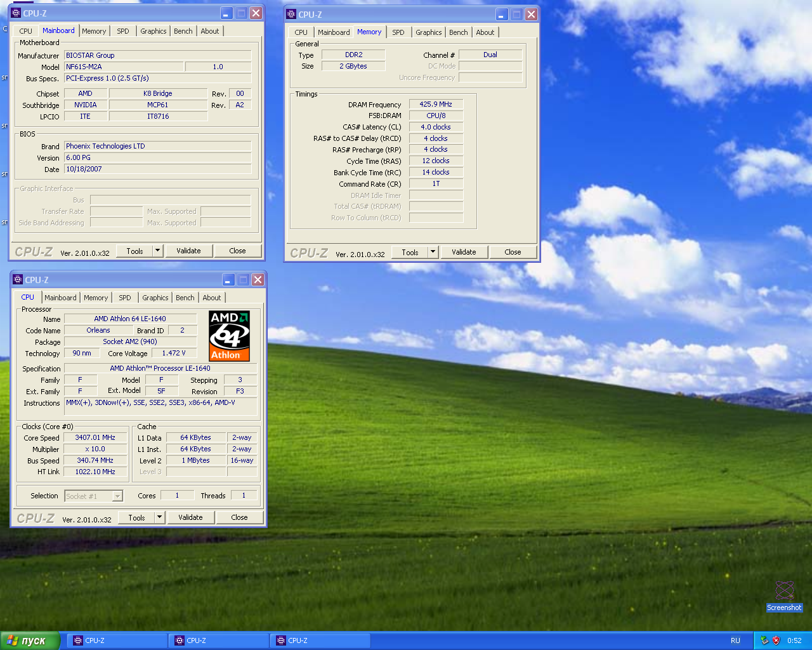
Task: Expand Tools dropdown arrow in Mainboard window
Action: coord(158,251)
